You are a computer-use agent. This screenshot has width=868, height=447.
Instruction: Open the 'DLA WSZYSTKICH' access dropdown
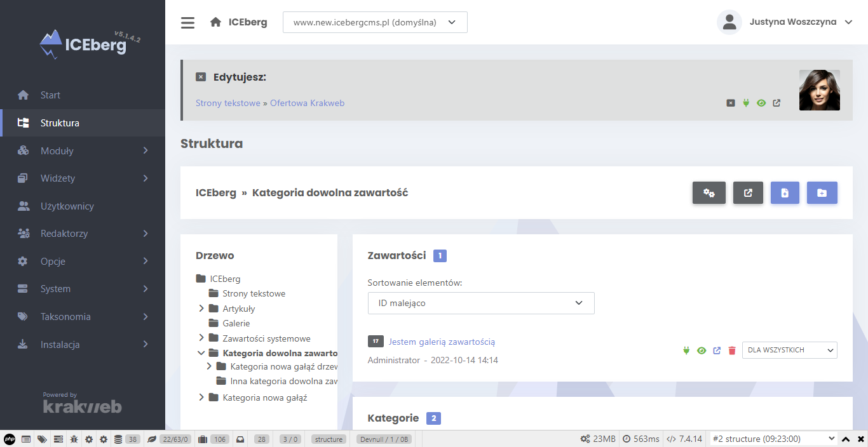tap(789, 350)
